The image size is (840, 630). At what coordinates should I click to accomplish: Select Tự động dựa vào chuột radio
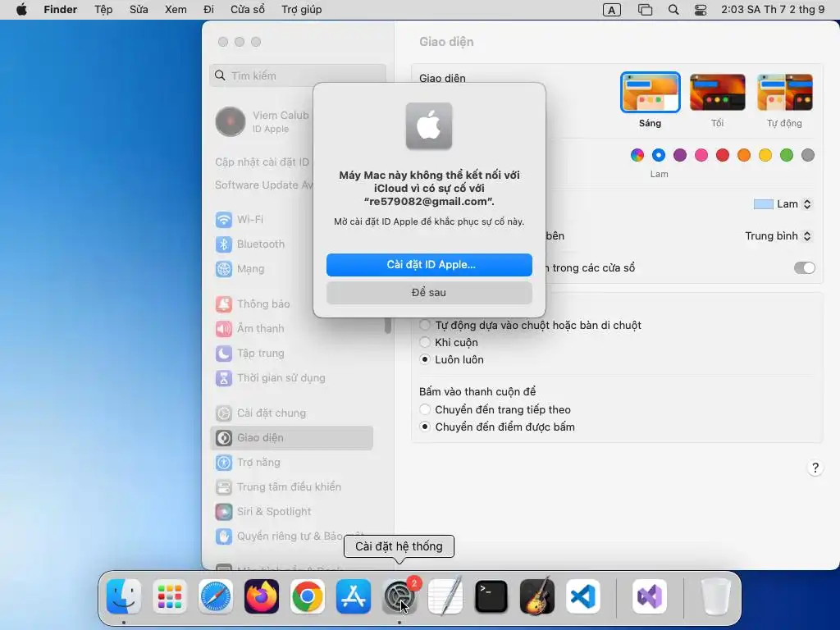pyautogui.click(x=425, y=325)
